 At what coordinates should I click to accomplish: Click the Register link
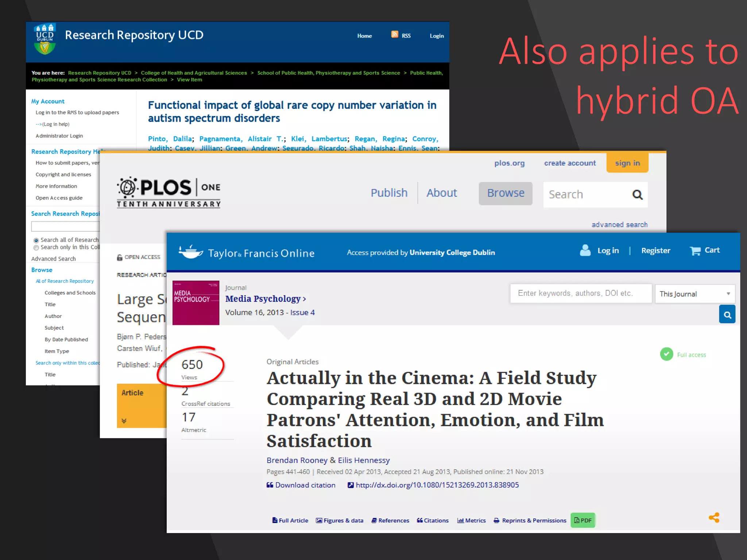[655, 250]
